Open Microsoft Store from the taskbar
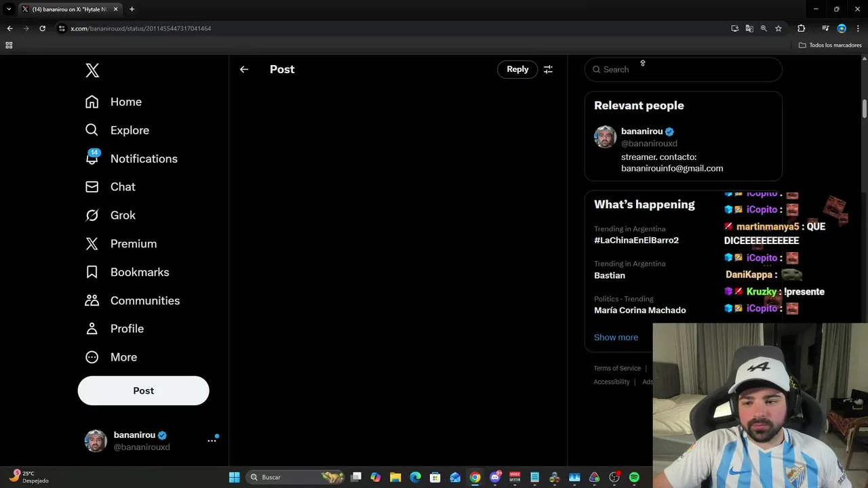 435,477
